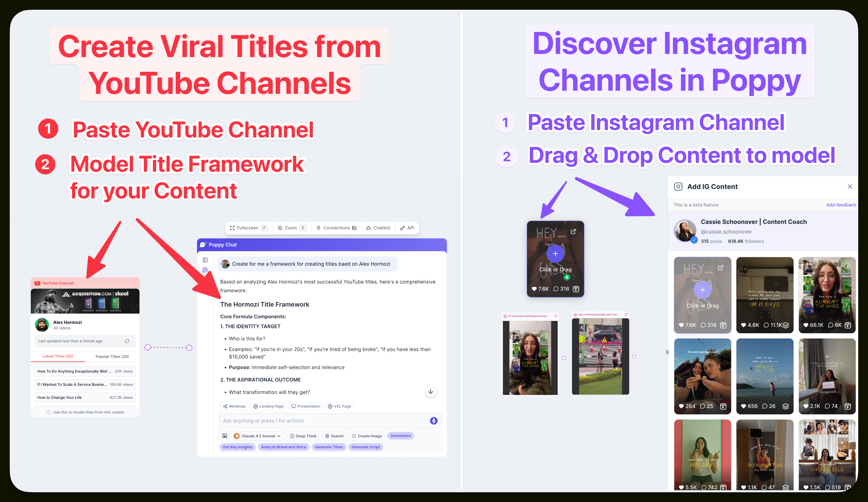Viewport: 868px width, 502px height.
Task: Click the new chat plus icon
Action: pos(205,270)
